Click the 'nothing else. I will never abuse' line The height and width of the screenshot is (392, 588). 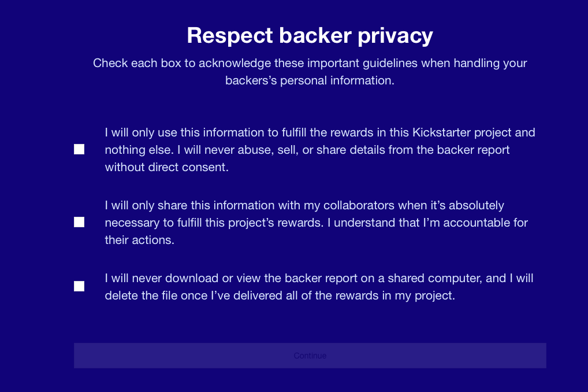pyautogui.click(x=307, y=150)
